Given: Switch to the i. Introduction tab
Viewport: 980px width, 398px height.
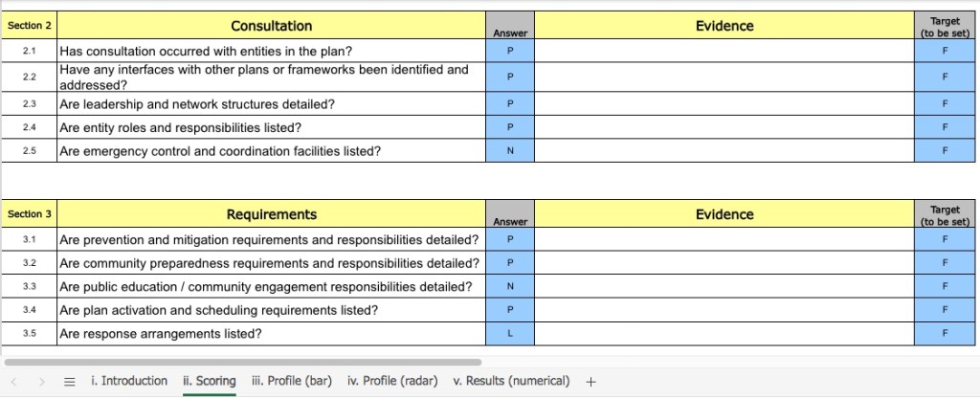Looking at the screenshot, I should (129, 381).
